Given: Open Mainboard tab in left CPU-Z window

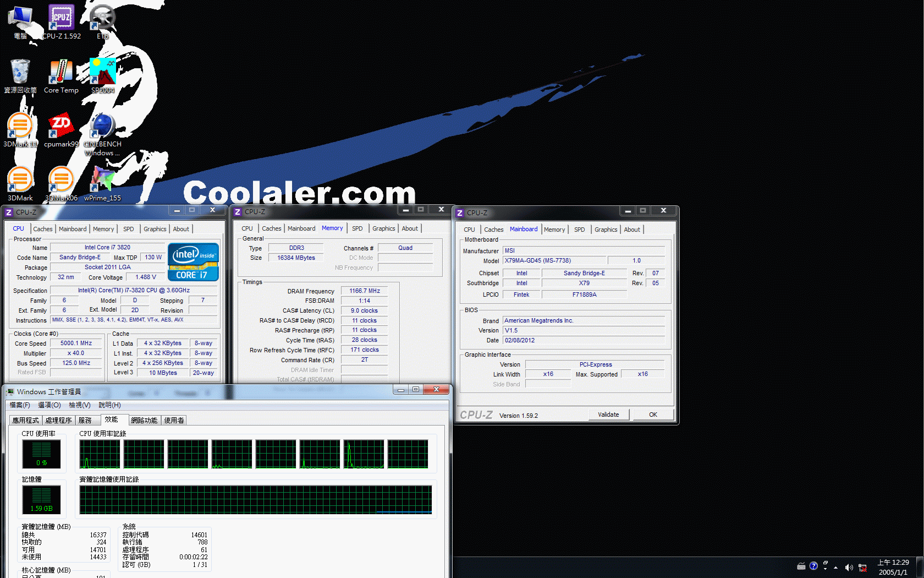Looking at the screenshot, I should (73, 229).
